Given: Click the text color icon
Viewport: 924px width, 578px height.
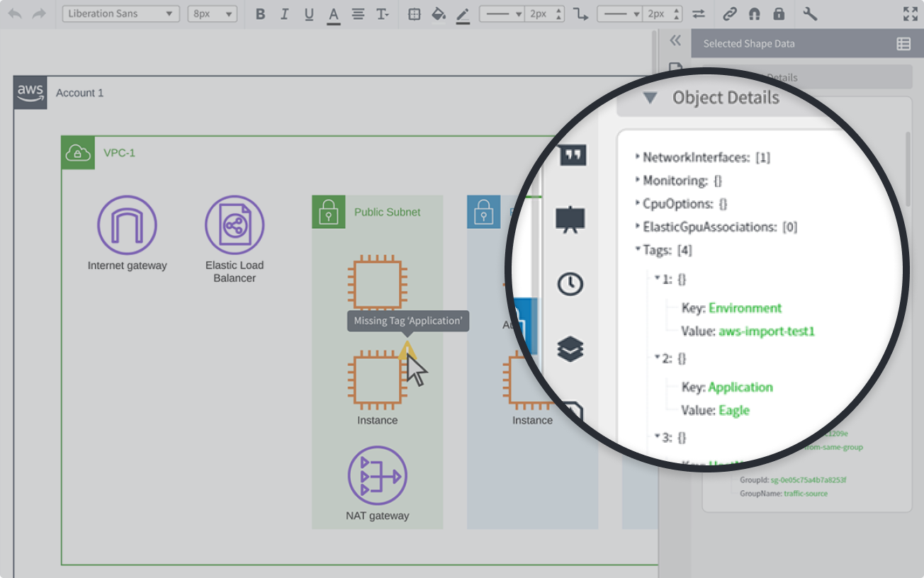Looking at the screenshot, I should click(334, 14).
